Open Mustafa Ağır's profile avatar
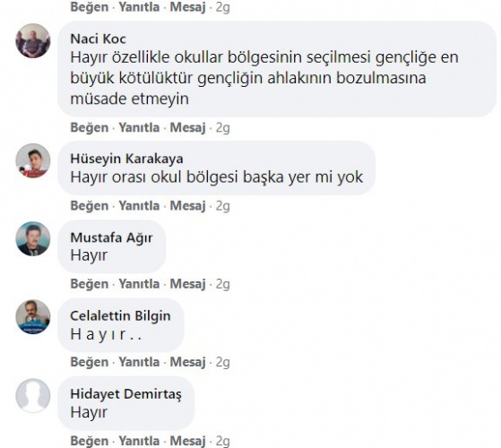Viewport: 501px width, 448px height. [x=33, y=238]
